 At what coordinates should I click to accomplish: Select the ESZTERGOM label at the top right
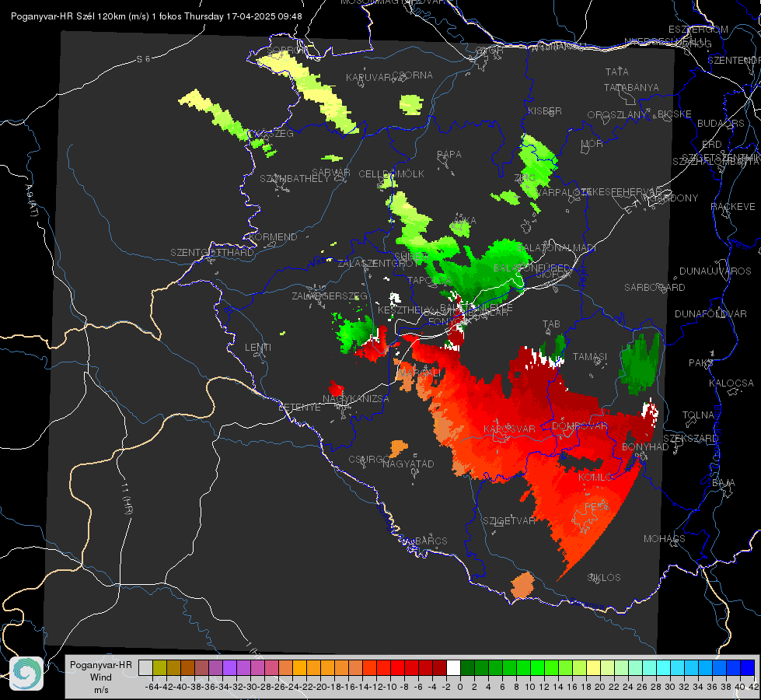pos(698,30)
